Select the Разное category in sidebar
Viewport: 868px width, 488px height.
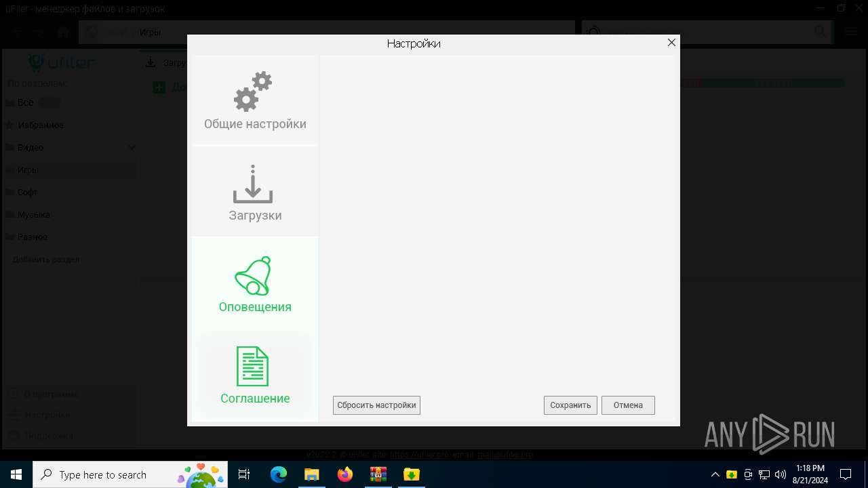69,237
